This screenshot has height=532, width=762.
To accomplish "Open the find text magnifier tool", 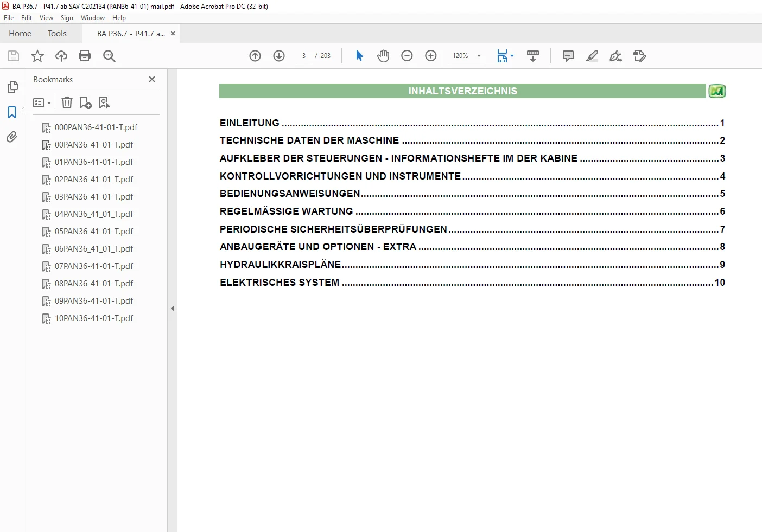I will [x=109, y=56].
